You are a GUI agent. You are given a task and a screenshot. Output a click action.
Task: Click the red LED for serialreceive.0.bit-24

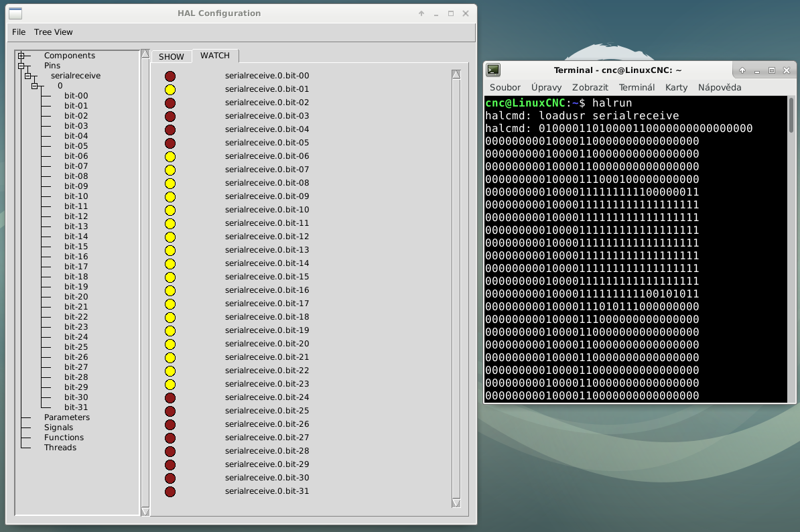(x=170, y=398)
